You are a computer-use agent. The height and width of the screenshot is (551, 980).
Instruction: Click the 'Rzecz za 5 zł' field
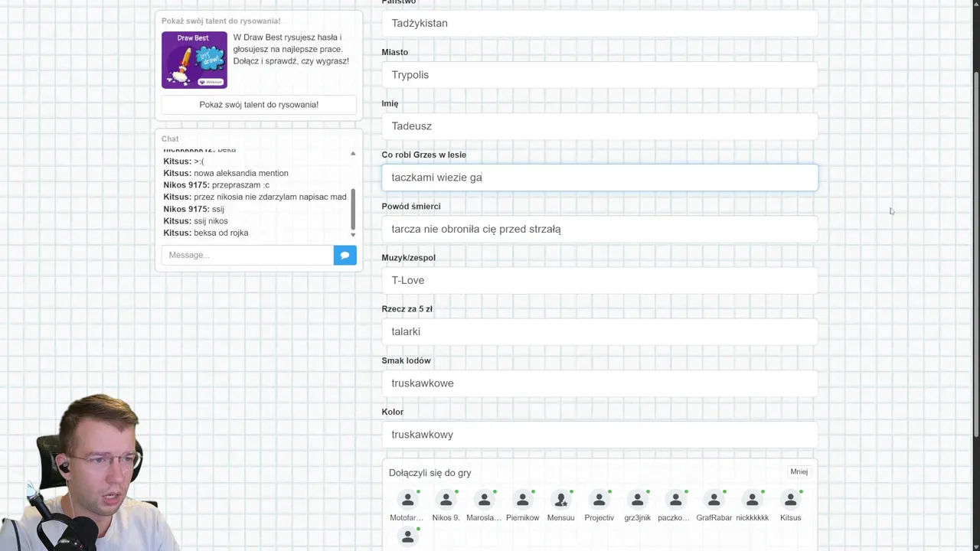(599, 331)
